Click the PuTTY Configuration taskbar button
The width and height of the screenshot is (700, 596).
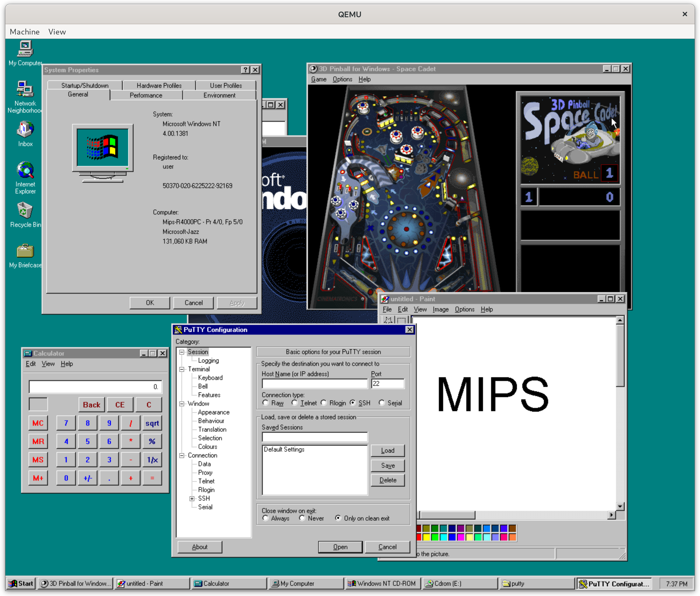[x=614, y=584]
